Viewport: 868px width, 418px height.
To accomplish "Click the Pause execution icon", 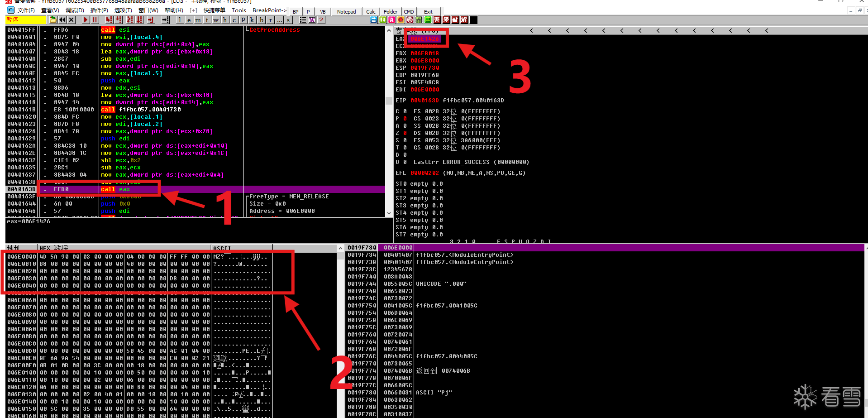I will point(95,20).
